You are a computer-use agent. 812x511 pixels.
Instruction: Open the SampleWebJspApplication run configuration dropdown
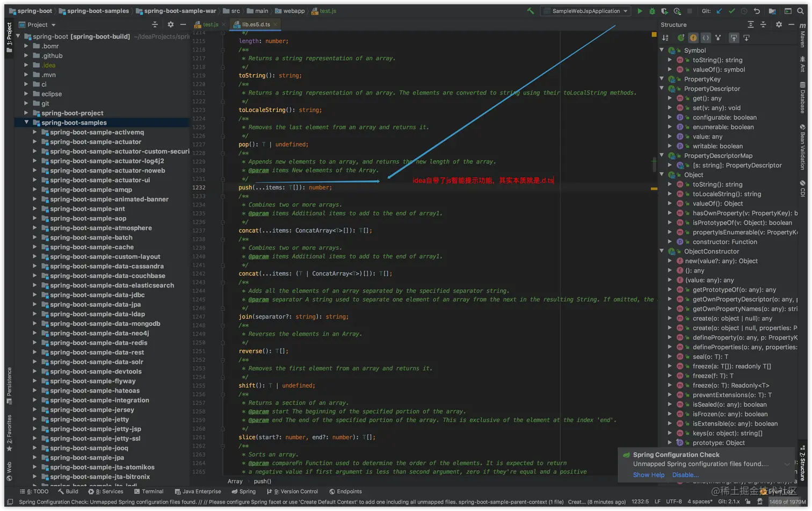(585, 11)
